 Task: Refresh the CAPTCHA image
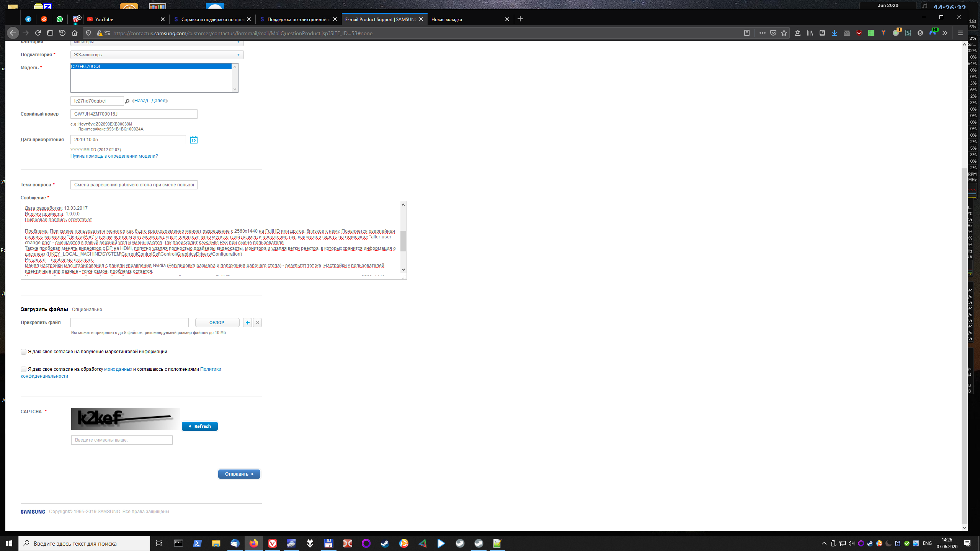[x=200, y=426]
